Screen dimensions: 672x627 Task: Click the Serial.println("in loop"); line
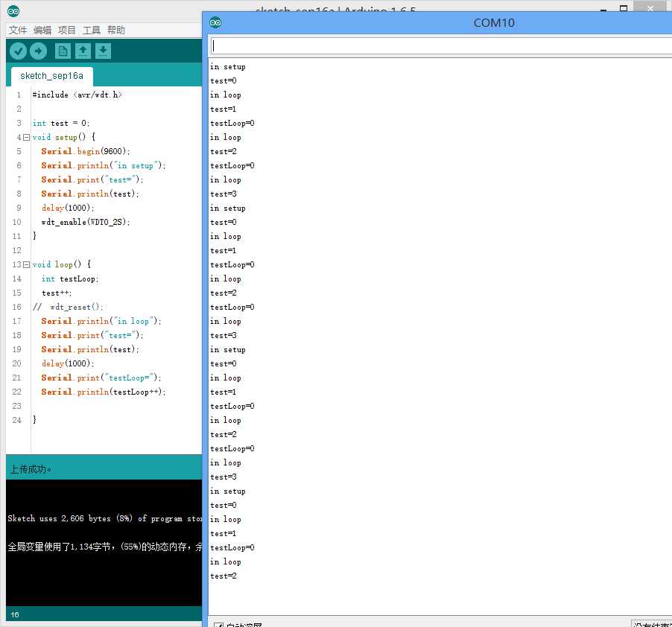(101, 321)
